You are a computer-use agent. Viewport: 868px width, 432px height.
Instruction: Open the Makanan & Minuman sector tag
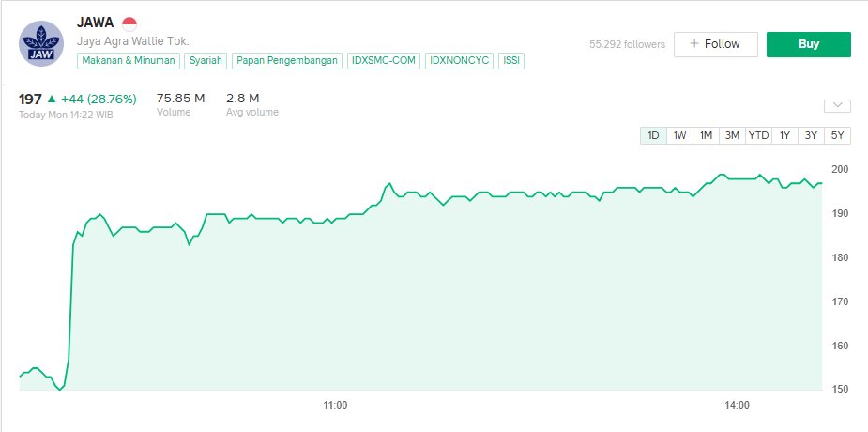pos(129,61)
